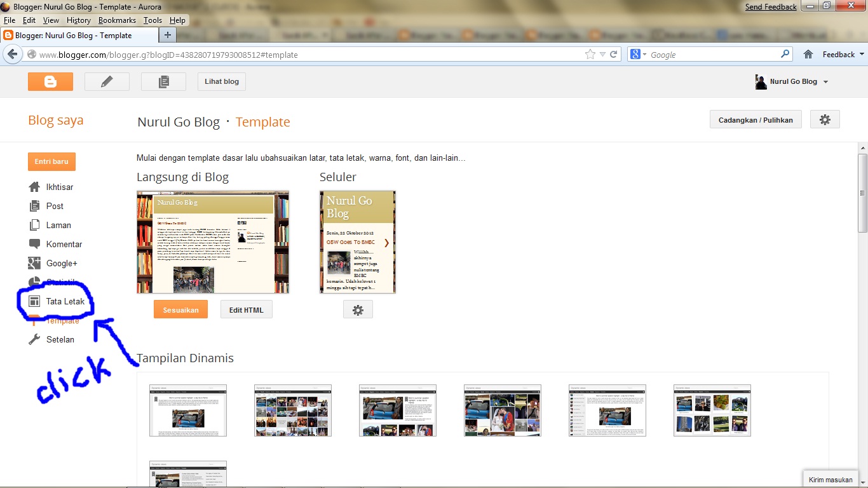The image size is (868, 488).
Task: Select the fourth Tampilan Dinamis mosaic thumbnail
Action: coord(503,410)
